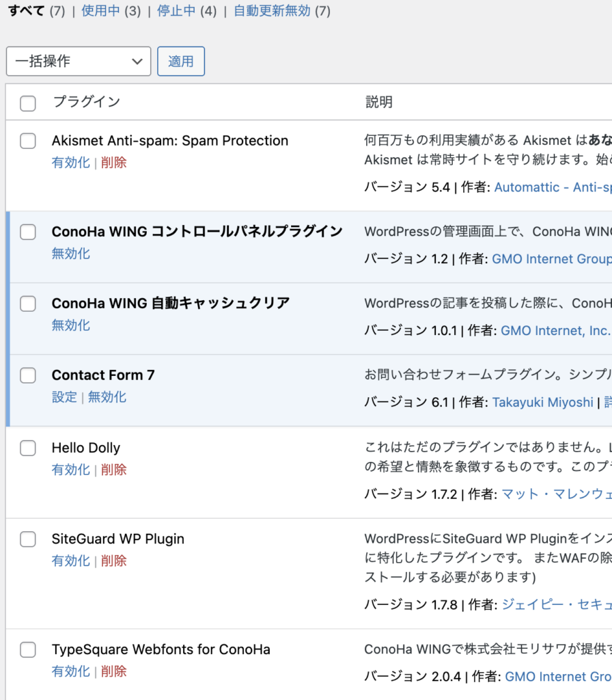
Task: Activate TypeSquare Webfonts via 有効化
Action: (x=71, y=671)
